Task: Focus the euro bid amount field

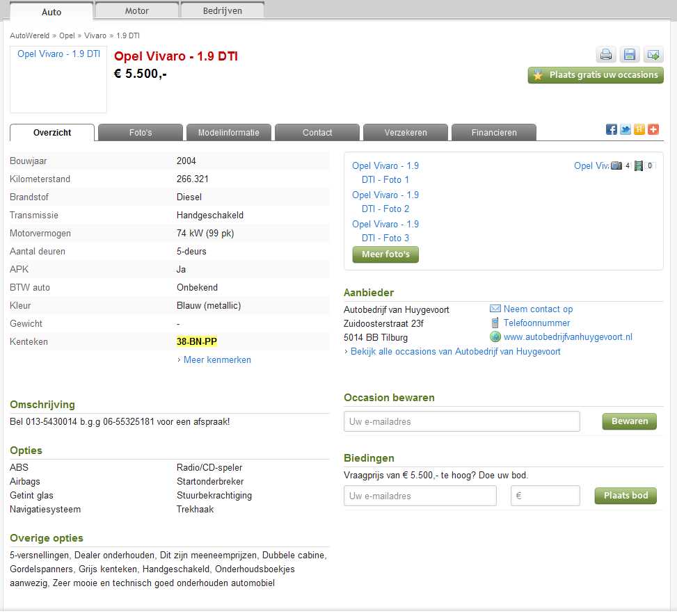Action: click(545, 496)
